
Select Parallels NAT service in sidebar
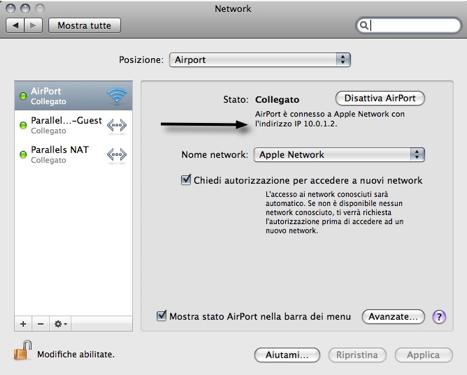tap(73, 154)
